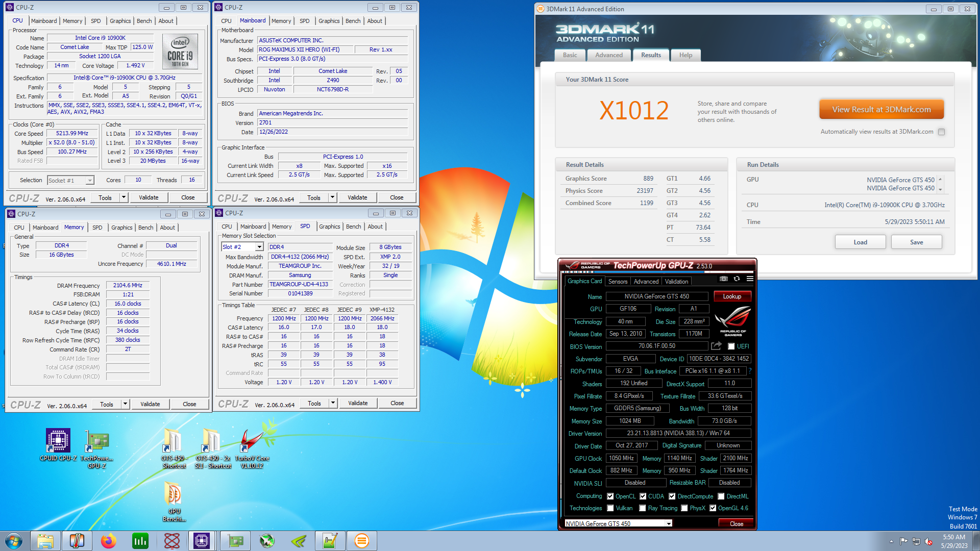Screen dimensions: 980x551
Task: Toggle OpenCL checkbox
Action: pos(610,496)
